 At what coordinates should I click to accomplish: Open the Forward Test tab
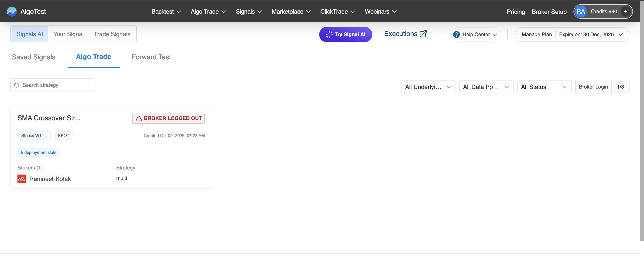(x=151, y=57)
